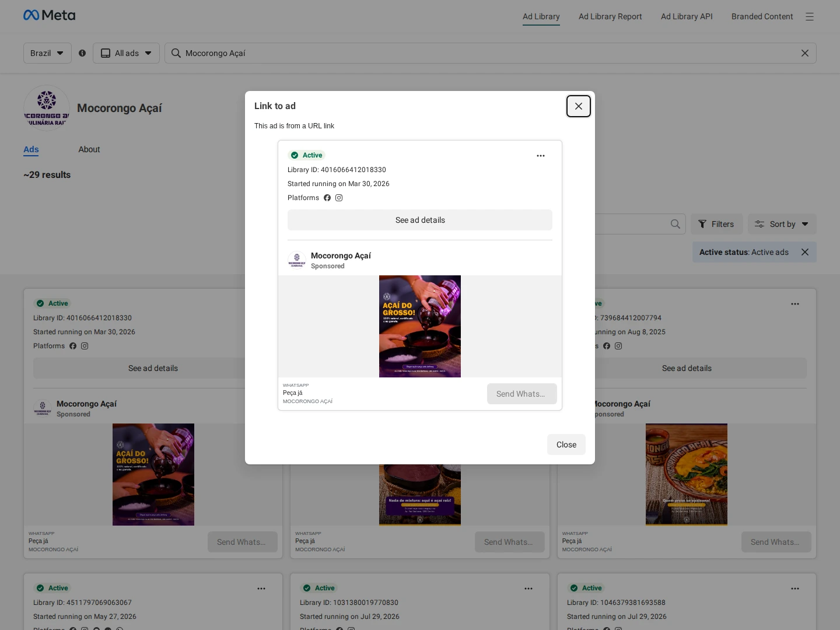840x630 pixels.
Task: Click Send WhatsApp button in the dialog
Action: 522,394
